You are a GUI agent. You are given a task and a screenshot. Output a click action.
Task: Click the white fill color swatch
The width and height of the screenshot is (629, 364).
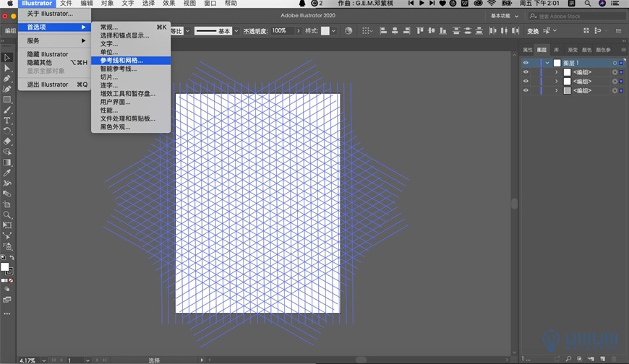tap(4, 266)
